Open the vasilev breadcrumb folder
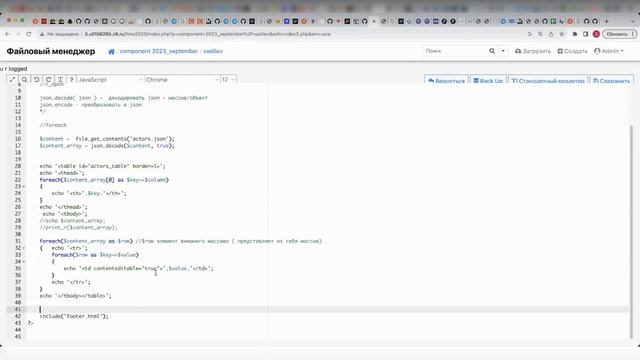The height and width of the screenshot is (360, 640). tap(213, 51)
